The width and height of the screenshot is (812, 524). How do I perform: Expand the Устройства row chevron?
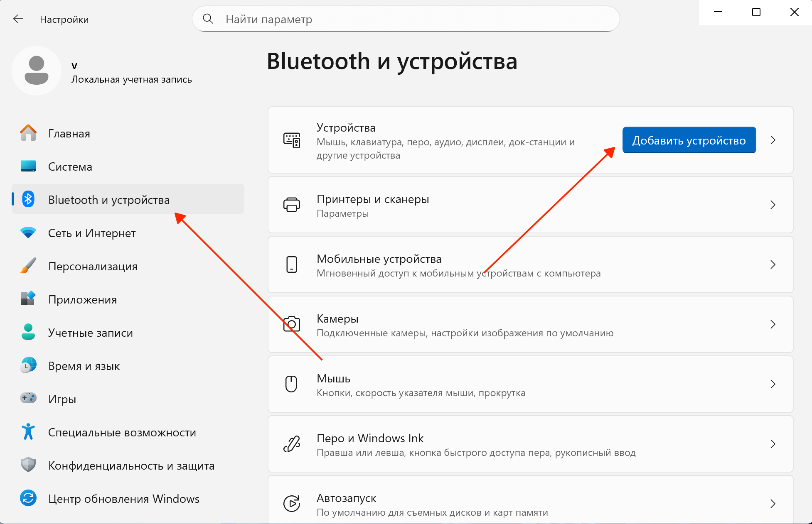pyautogui.click(x=773, y=140)
